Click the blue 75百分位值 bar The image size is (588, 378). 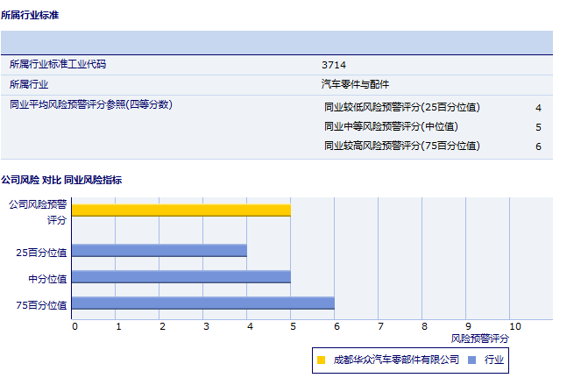point(202,303)
